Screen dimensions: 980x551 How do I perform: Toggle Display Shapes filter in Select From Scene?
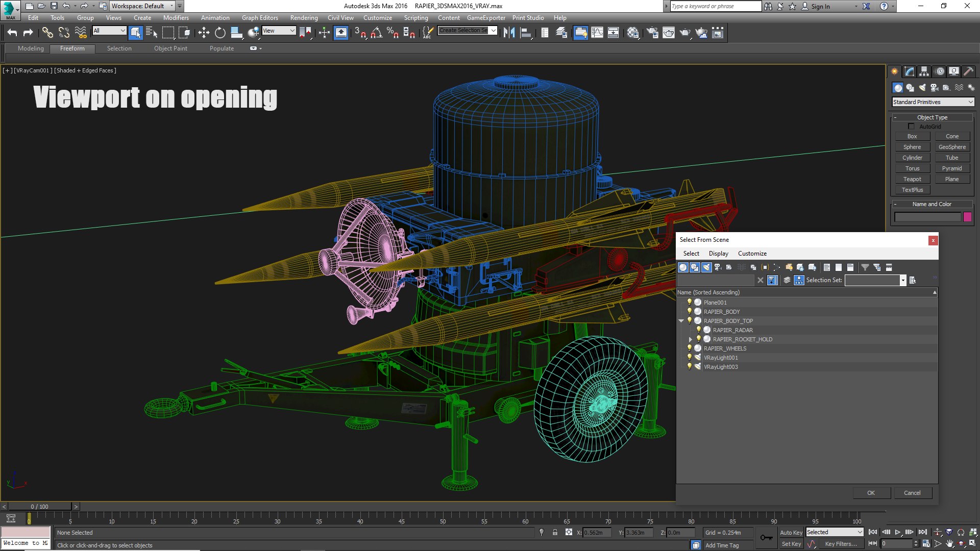(x=695, y=267)
